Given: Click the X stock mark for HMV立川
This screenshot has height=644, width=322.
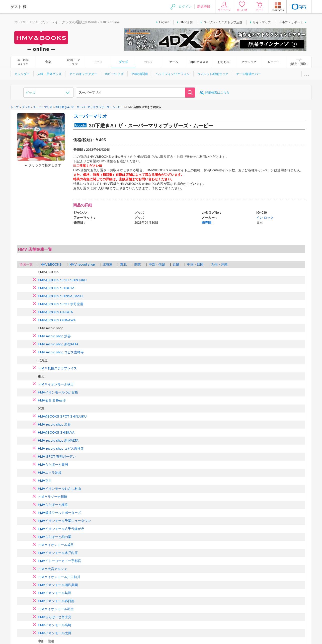Looking at the screenshot, I should point(34,480).
